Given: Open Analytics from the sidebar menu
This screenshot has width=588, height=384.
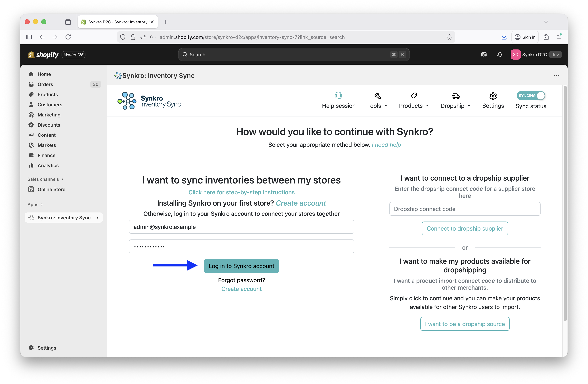Looking at the screenshot, I should 48,165.
